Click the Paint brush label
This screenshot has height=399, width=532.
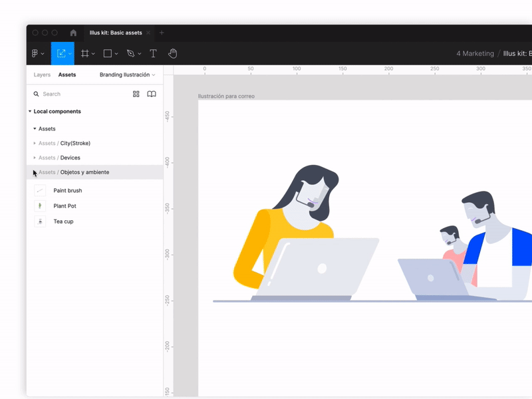pos(68,190)
